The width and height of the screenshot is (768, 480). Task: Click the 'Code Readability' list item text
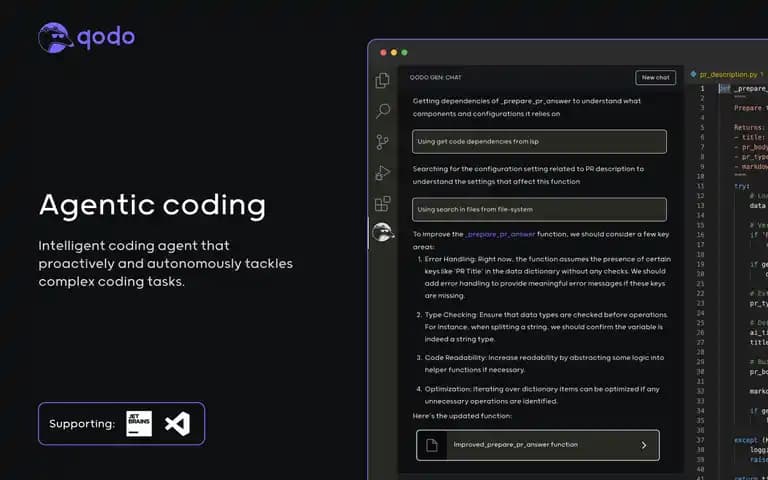544,363
